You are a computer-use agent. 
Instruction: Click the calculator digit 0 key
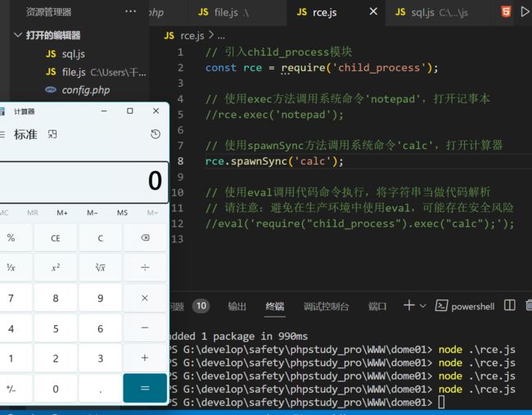click(56, 388)
